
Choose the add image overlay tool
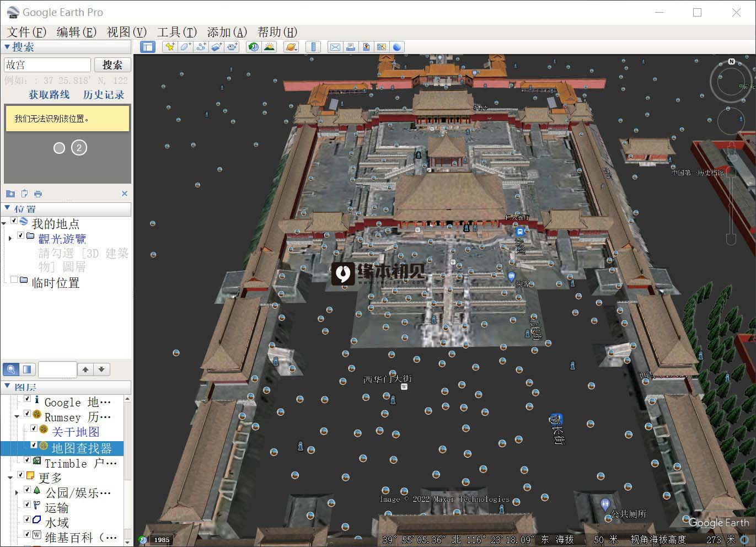coord(216,47)
